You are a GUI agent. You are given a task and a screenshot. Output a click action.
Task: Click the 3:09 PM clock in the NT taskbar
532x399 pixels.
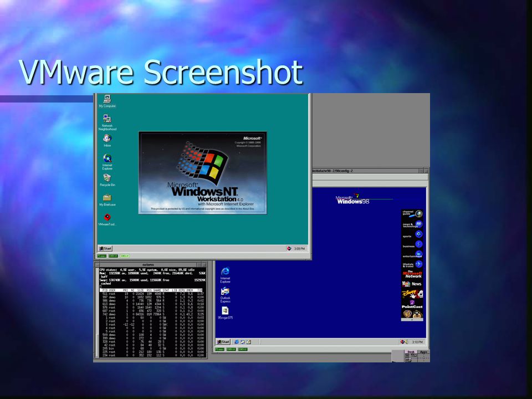click(x=300, y=249)
